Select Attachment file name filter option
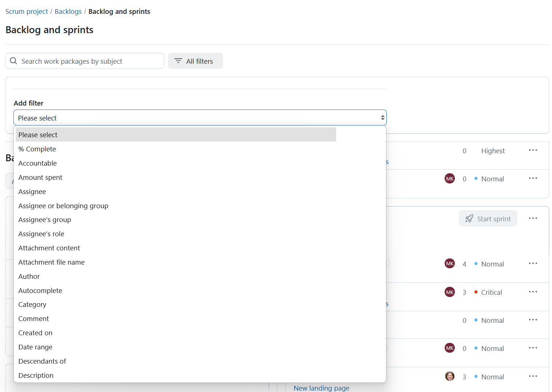 176,262
